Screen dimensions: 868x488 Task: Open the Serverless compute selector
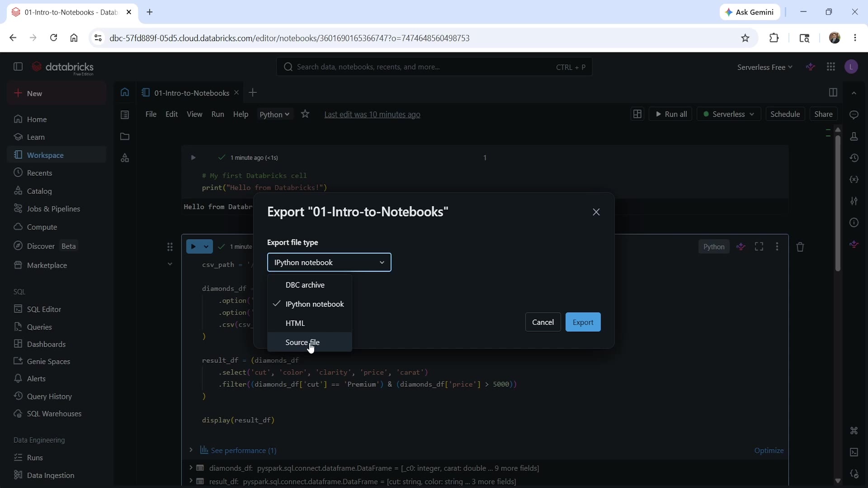729,114
